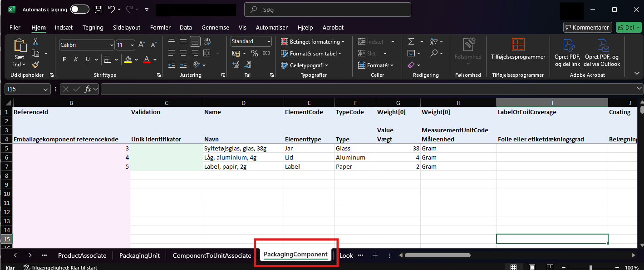The height and width of the screenshot is (270, 644).
Task: Toggle bottom vertical alignment
Action: 195,42
